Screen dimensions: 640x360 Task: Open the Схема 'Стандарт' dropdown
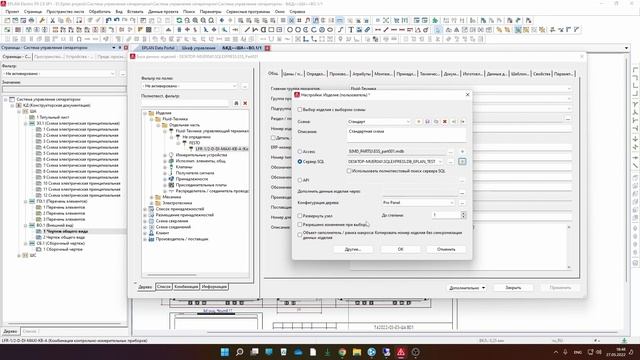coord(379,122)
